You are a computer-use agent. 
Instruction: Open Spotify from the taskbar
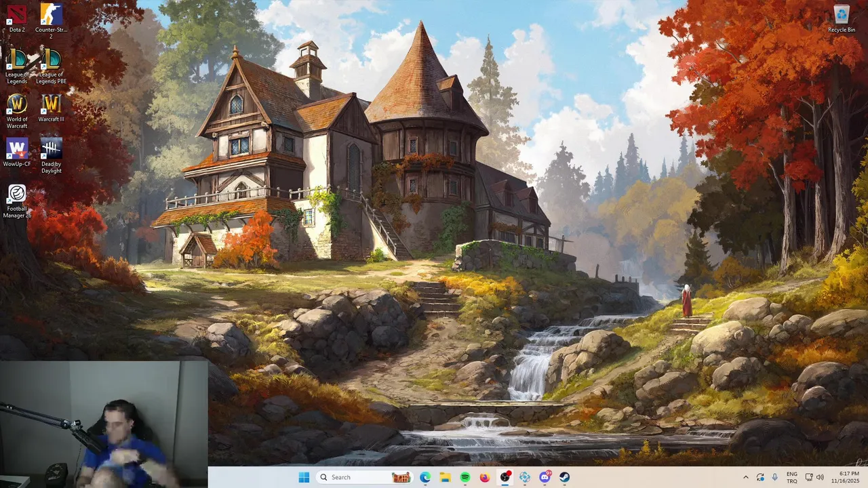[x=465, y=477]
